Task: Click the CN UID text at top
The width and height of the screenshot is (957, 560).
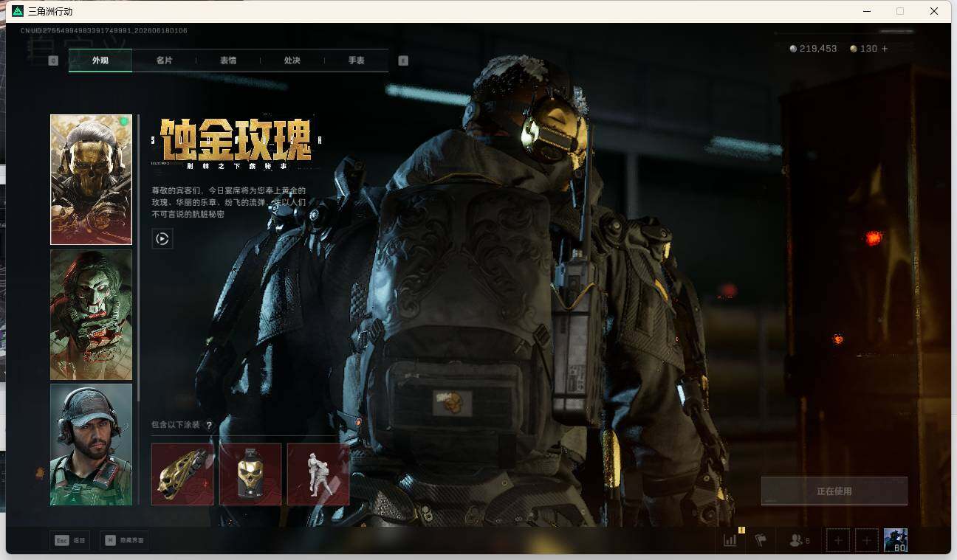Action: 103,31
